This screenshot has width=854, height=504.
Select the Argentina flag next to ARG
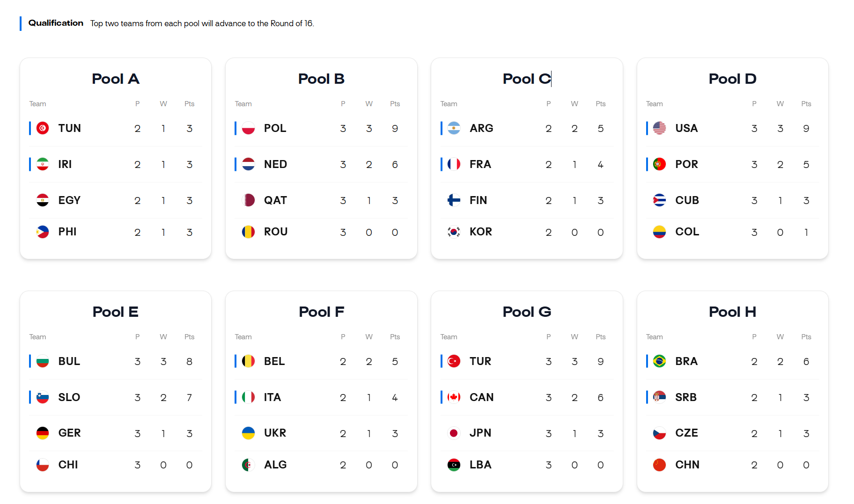454,128
